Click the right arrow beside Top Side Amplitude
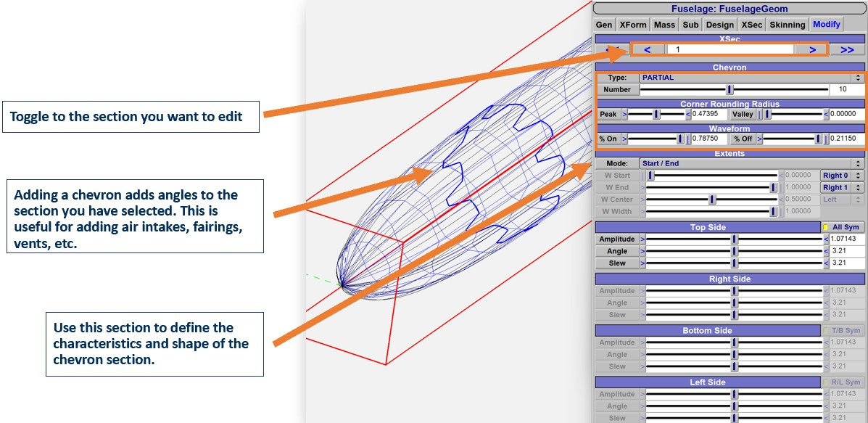 click(643, 239)
